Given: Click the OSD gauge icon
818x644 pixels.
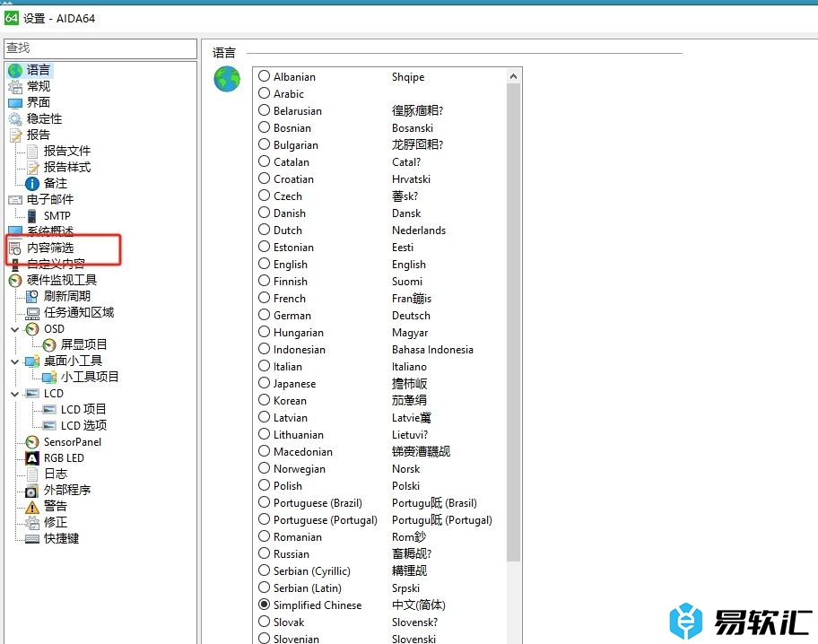Looking at the screenshot, I should [32, 329].
